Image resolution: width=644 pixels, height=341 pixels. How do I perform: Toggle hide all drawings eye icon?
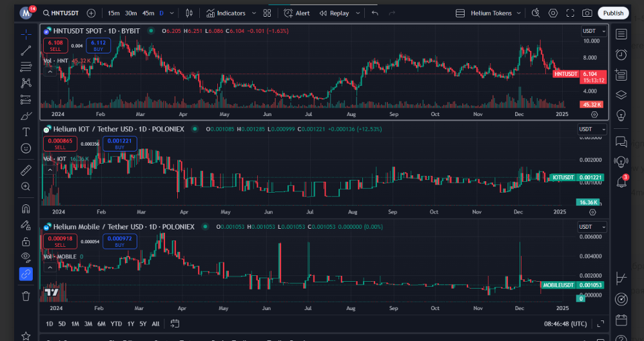(26, 257)
